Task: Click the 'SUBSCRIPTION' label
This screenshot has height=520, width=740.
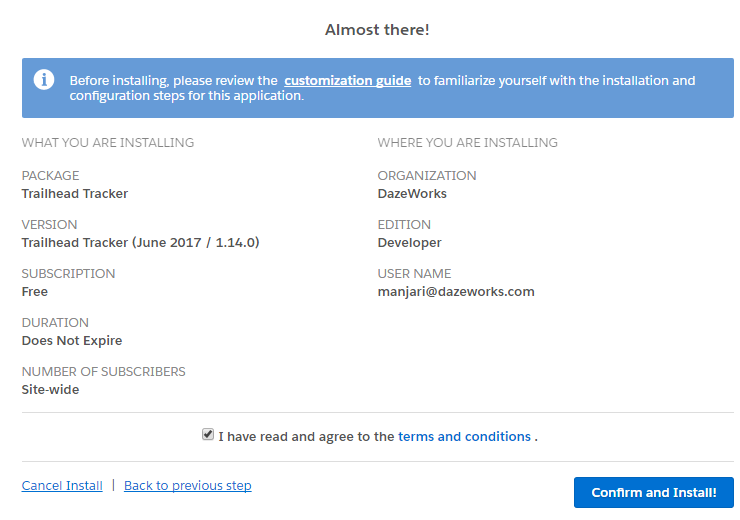Action: coord(68,274)
